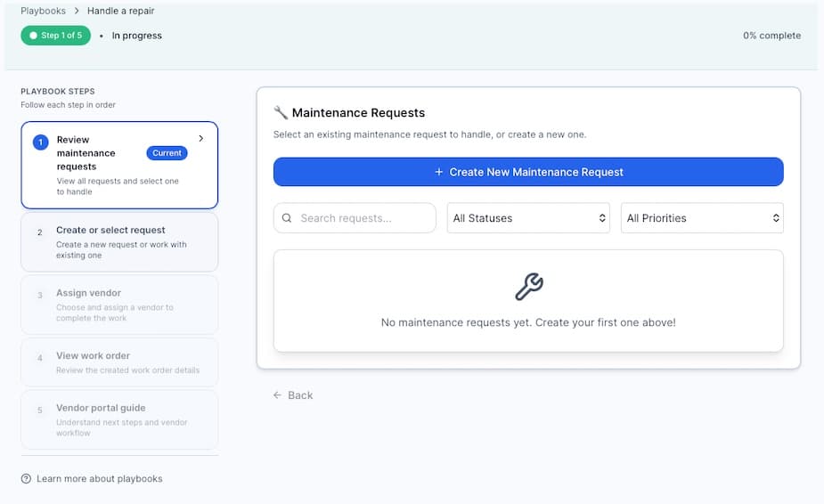Click the Back button

(x=293, y=395)
